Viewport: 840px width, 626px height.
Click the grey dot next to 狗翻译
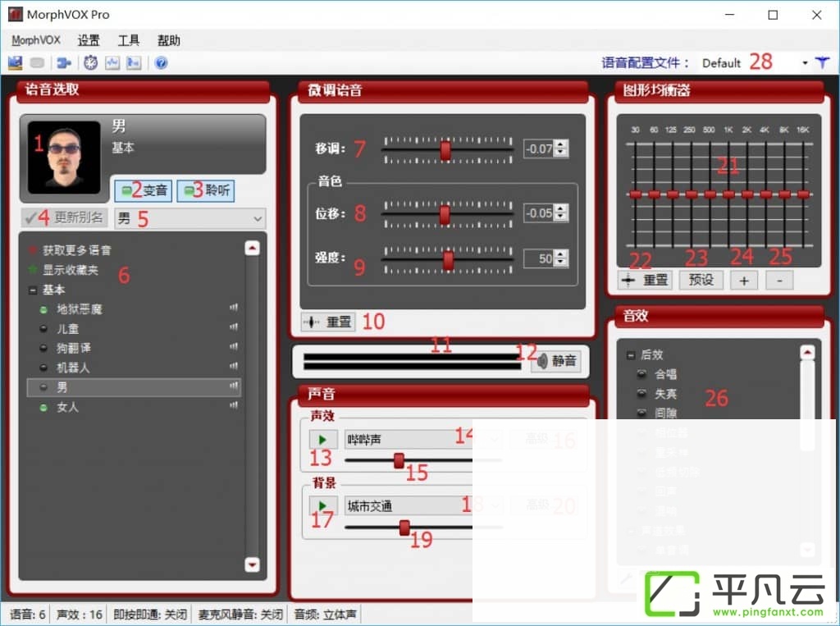[x=44, y=349]
